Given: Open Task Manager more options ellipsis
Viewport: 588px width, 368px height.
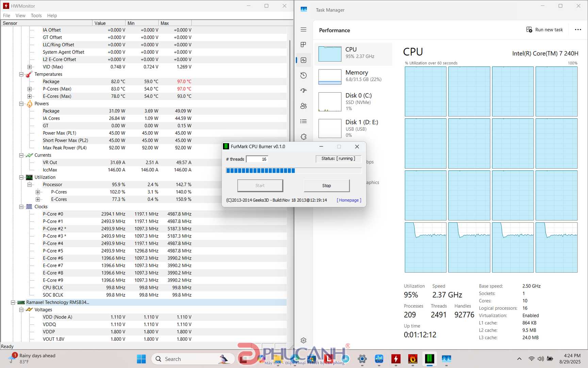Looking at the screenshot, I should pyautogui.click(x=578, y=30).
